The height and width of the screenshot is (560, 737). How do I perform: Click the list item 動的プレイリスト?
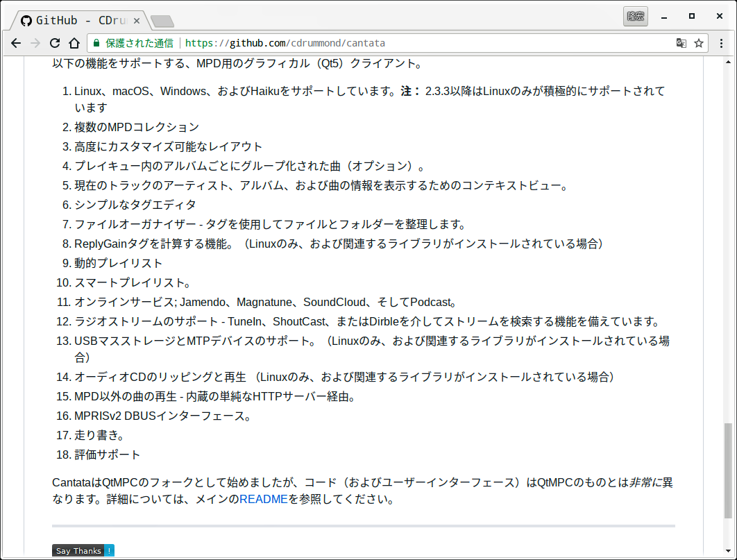coord(119,263)
